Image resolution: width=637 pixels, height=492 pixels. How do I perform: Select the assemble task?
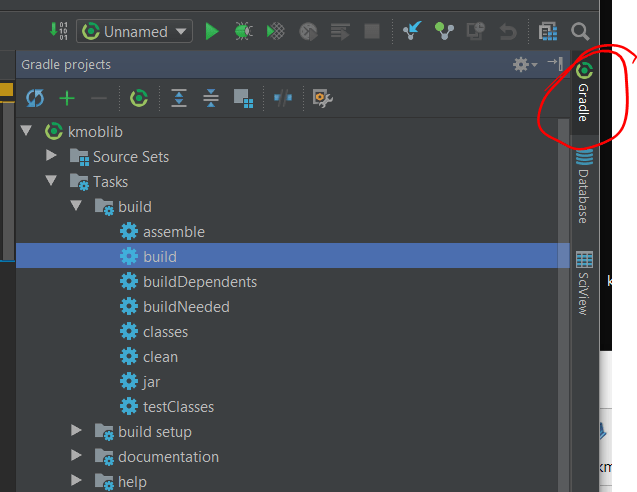click(173, 232)
